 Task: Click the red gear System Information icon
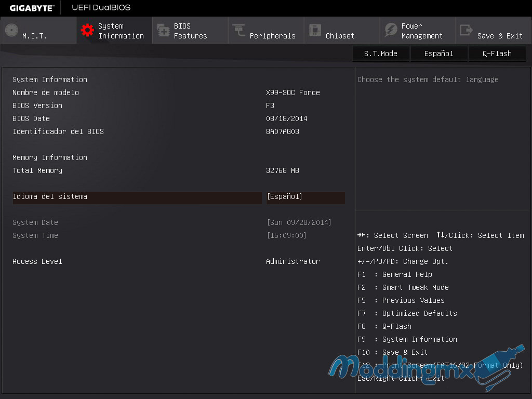pos(87,30)
